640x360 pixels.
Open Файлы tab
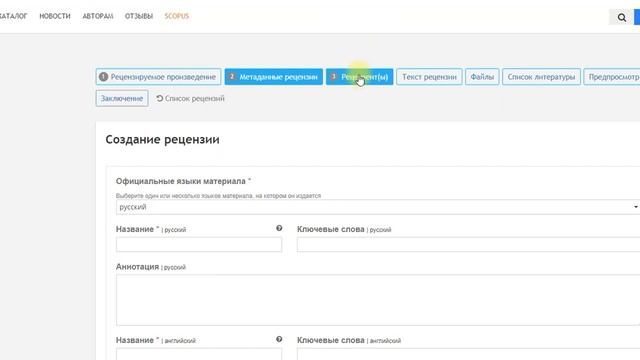[482, 77]
